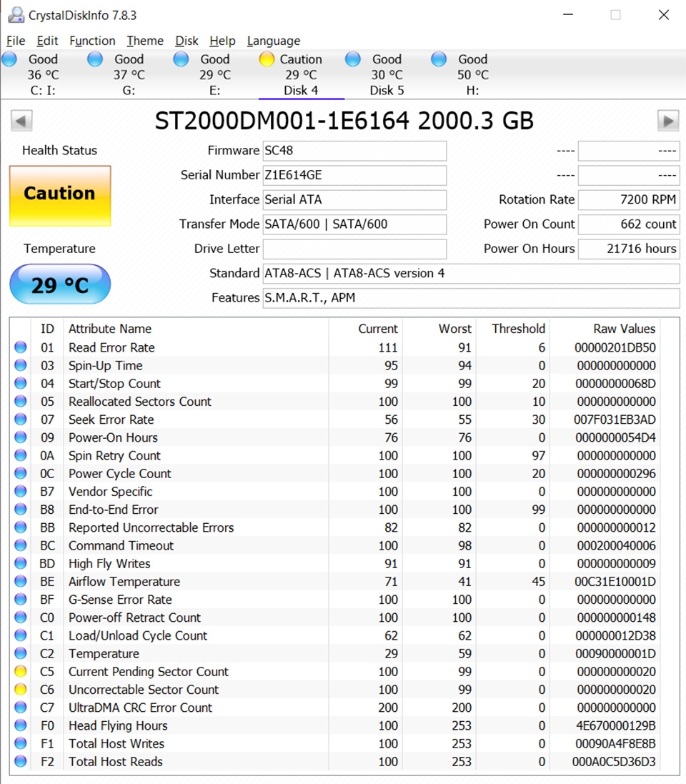Click the yellow Caution health status button
This screenshot has height=784, width=686.
point(60,196)
